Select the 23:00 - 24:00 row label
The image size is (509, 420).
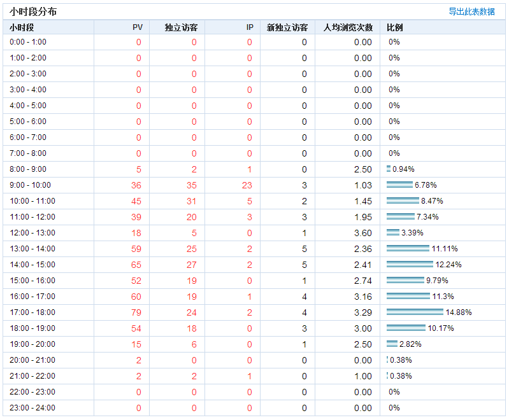(x=32, y=407)
